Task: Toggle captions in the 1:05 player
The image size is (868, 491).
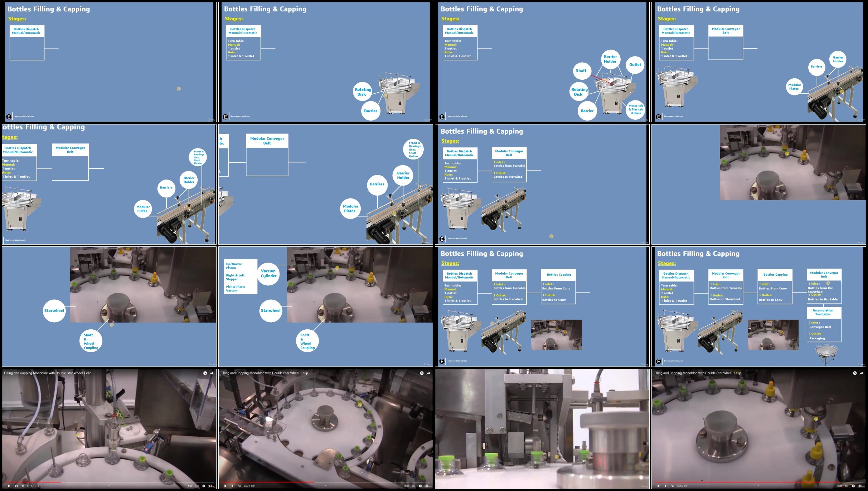Action: click(847, 486)
